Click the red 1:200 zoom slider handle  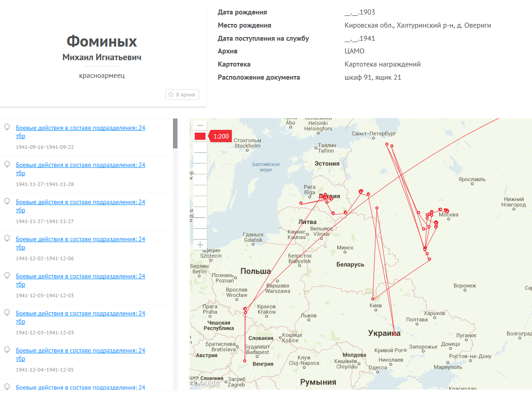pyautogui.click(x=200, y=136)
